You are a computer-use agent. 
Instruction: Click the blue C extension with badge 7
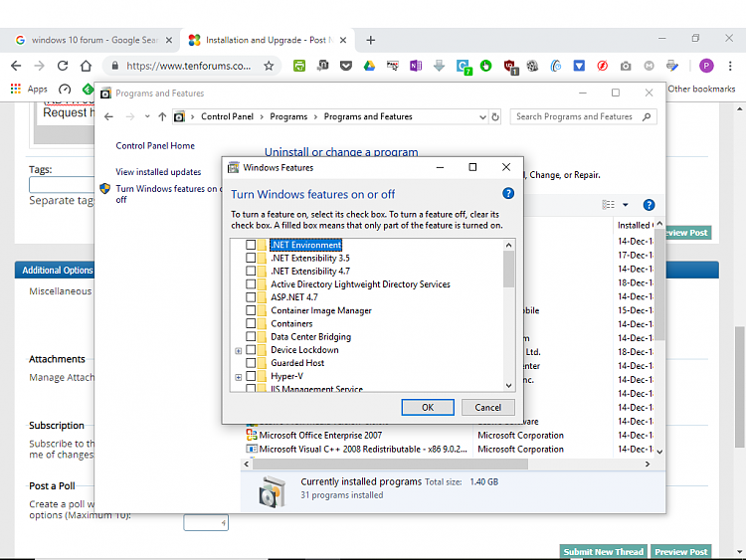pyautogui.click(x=464, y=67)
